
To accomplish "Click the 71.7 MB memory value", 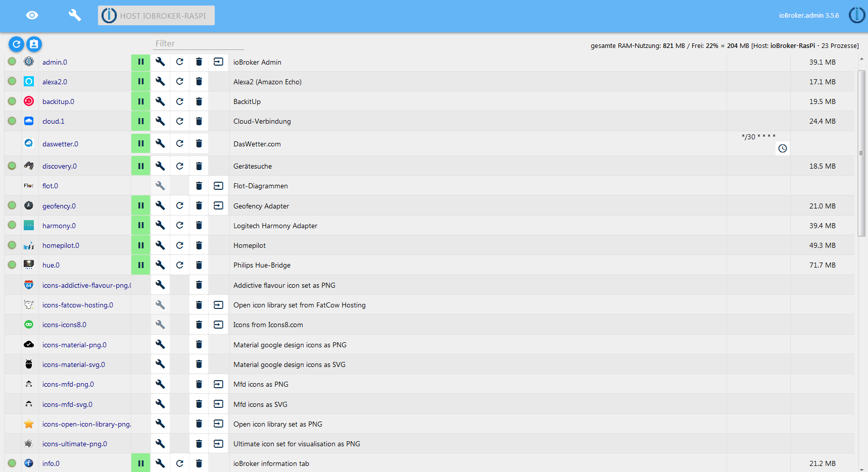I will coord(822,265).
